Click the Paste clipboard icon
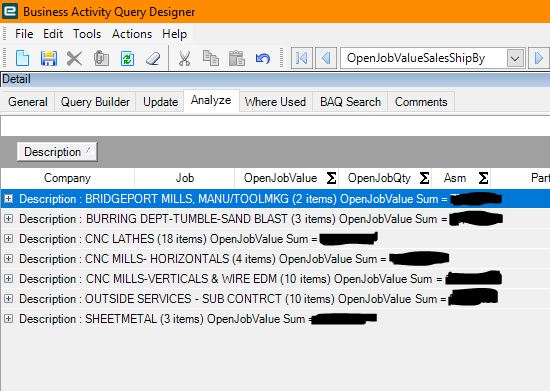550x391 pixels. pos(237,58)
